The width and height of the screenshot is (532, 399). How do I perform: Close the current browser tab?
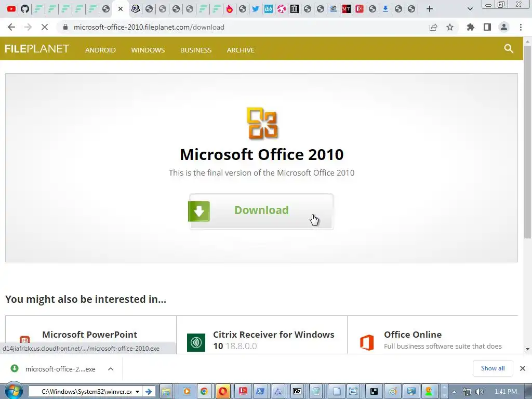coord(121,9)
